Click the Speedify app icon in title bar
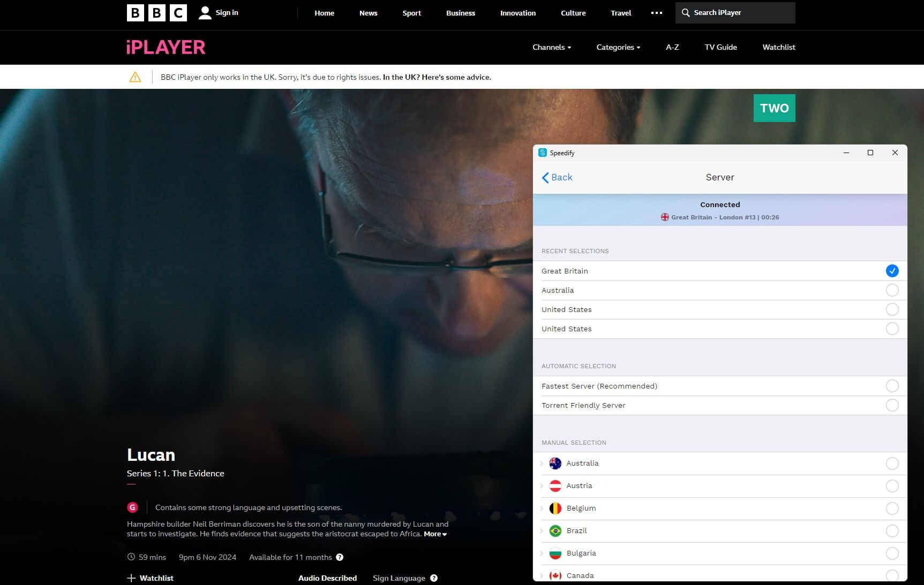The height and width of the screenshot is (585, 924). tap(543, 153)
